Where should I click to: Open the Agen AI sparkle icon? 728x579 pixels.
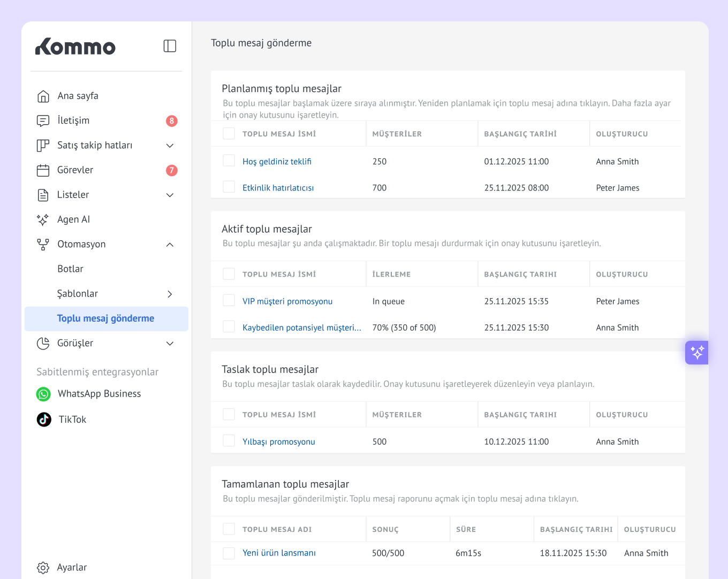43,219
